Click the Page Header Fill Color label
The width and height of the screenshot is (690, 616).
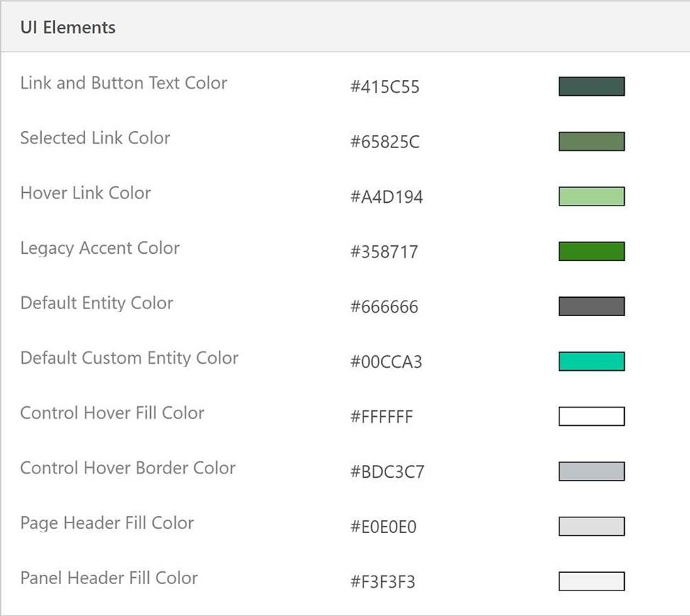tap(107, 523)
